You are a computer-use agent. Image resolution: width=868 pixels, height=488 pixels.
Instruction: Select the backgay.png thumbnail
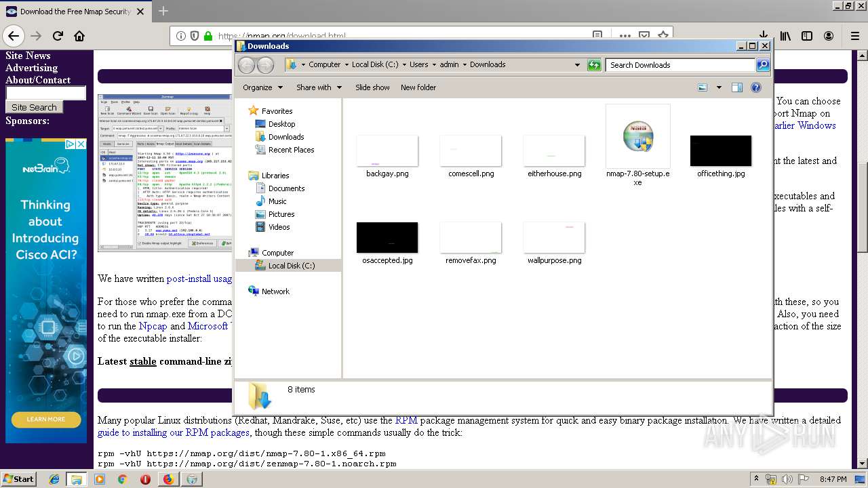[x=387, y=150]
